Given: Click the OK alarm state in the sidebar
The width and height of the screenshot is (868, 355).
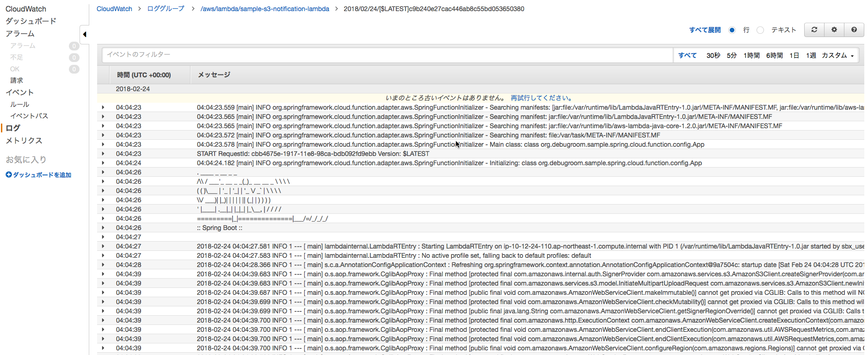Looking at the screenshot, I should coord(15,69).
